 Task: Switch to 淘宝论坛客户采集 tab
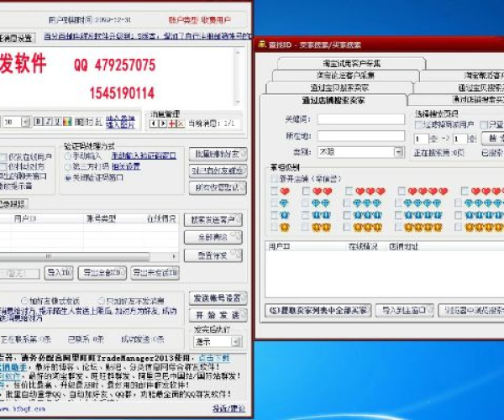coord(346,76)
